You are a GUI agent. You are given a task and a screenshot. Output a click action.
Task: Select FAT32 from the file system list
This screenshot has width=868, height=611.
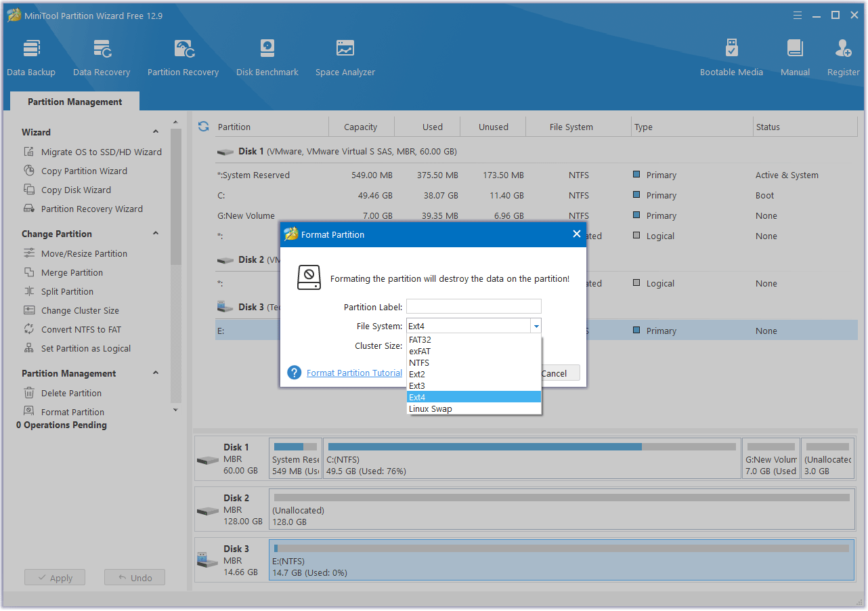click(x=474, y=340)
